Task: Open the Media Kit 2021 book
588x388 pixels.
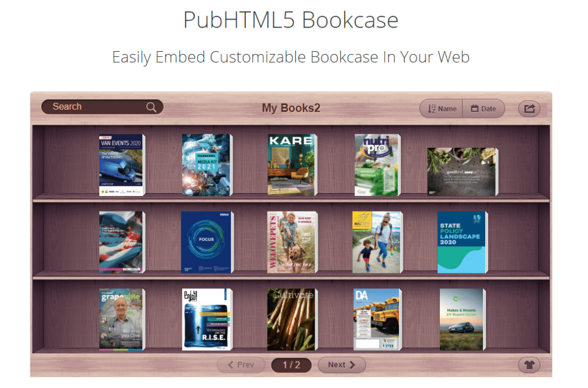Action: [206, 166]
